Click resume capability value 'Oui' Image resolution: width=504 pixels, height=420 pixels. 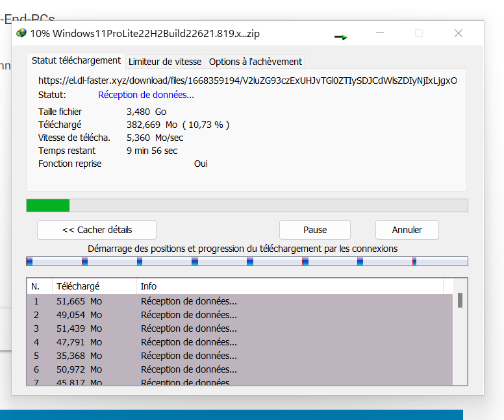[201, 164]
